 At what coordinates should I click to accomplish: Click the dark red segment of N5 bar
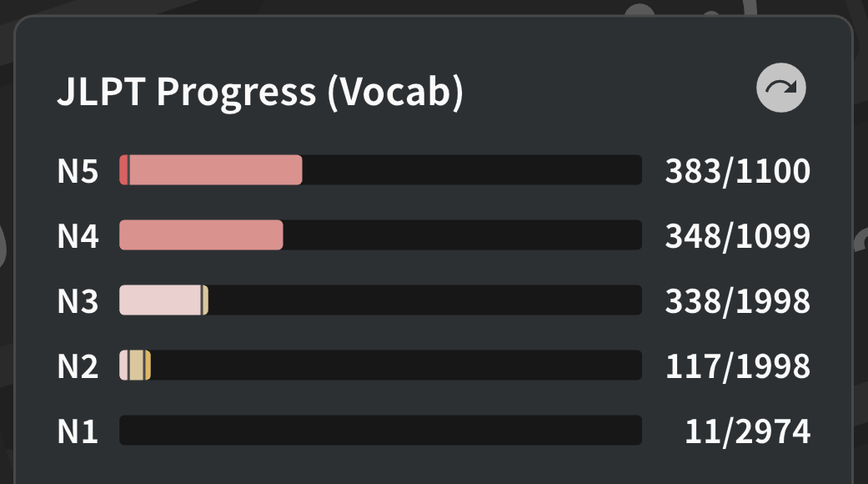(123, 170)
